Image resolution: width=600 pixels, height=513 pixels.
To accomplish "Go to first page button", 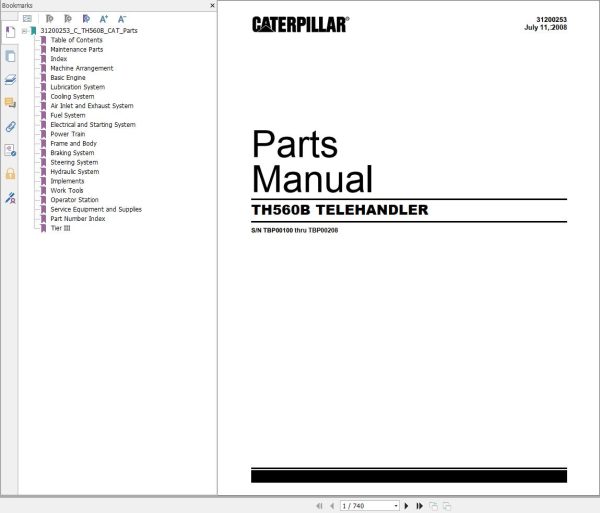I will click(319, 506).
